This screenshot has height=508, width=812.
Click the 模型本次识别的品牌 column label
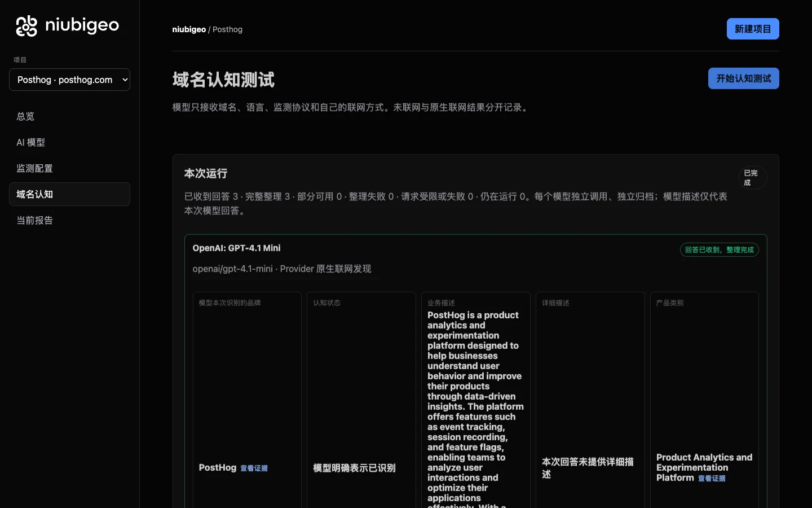click(x=230, y=303)
